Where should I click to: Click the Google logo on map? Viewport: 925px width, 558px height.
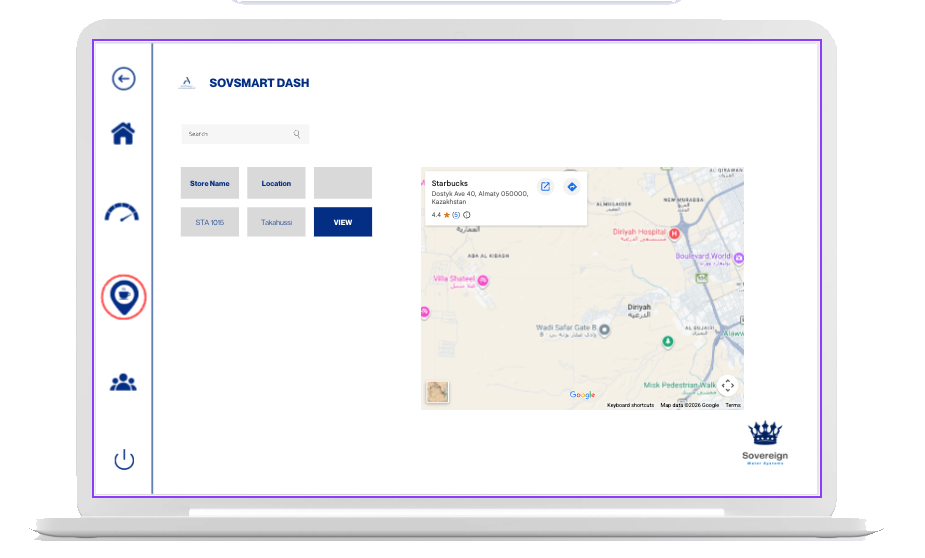pyautogui.click(x=582, y=395)
